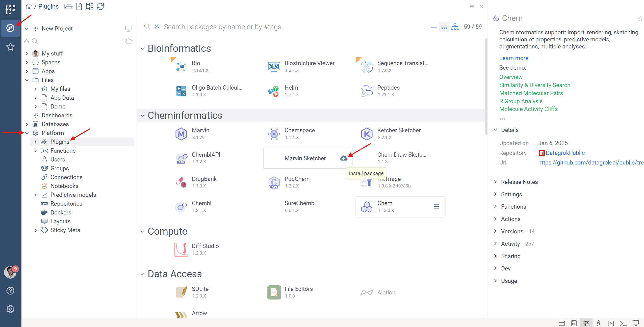Switch to compact list view mode
The width and height of the screenshot is (644, 327).
click(434, 27)
